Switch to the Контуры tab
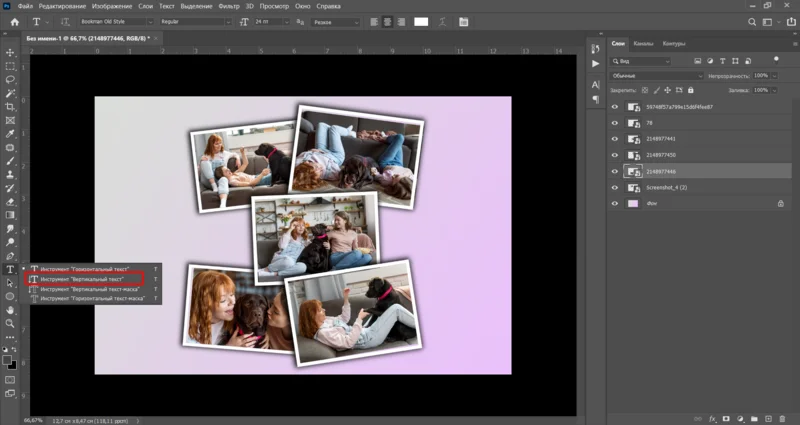Image resolution: width=800 pixels, height=425 pixels. [x=674, y=43]
